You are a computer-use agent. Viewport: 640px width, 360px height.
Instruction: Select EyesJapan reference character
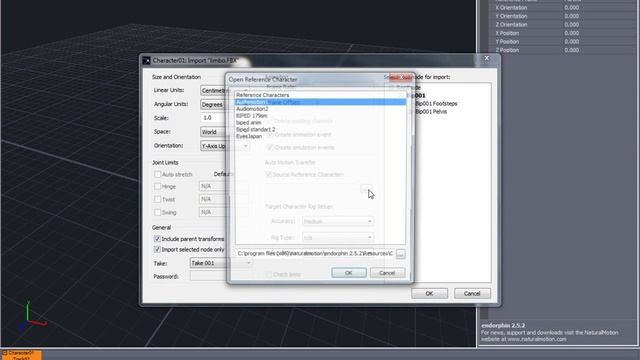249,136
